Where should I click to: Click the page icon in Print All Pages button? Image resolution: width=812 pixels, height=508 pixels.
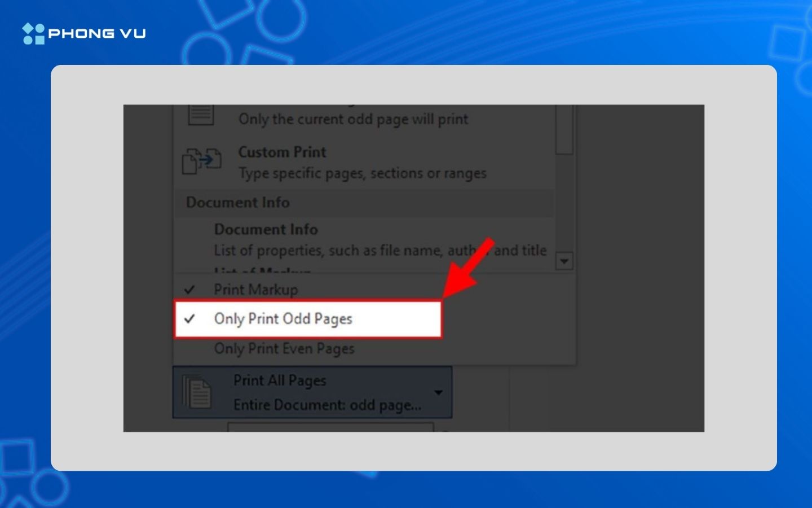[198, 392]
